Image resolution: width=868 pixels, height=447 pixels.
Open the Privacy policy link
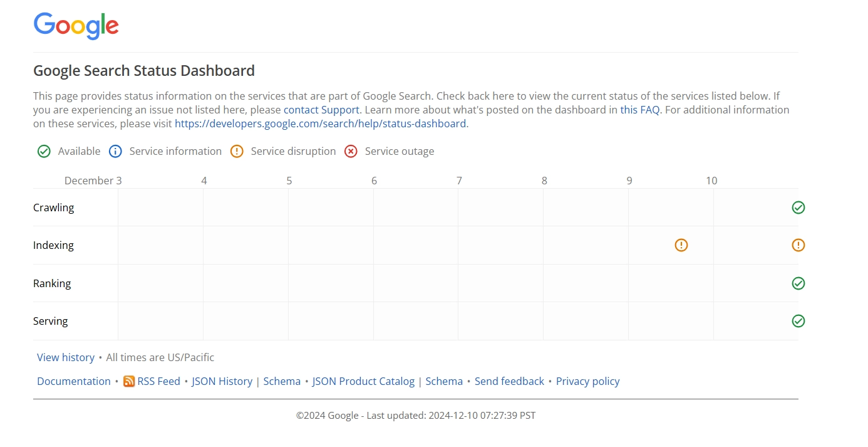tap(588, 381)
